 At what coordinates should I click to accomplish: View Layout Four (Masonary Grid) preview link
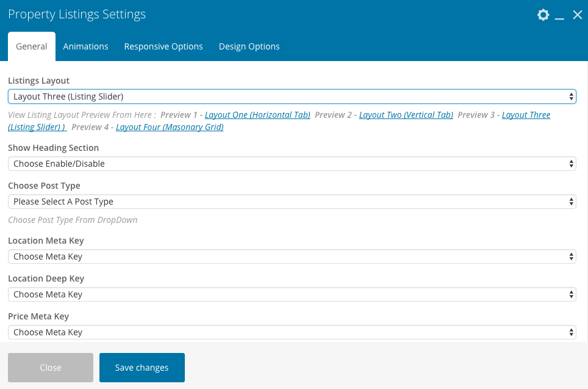170,127
